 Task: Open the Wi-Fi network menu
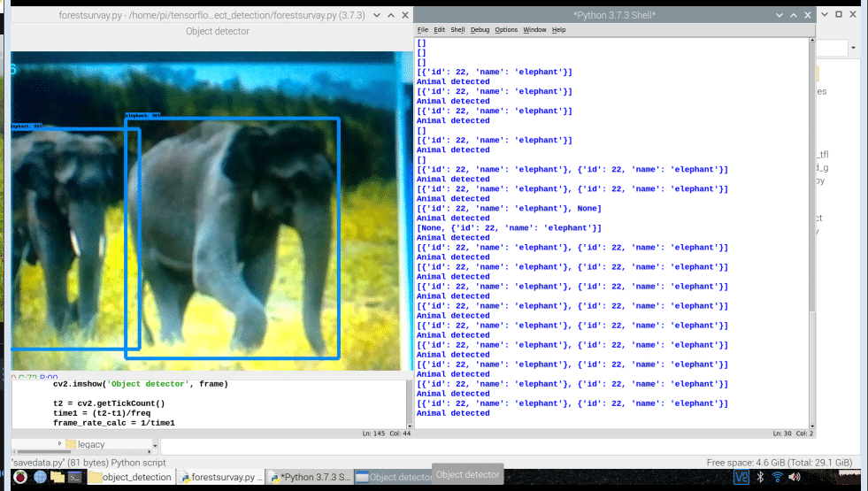(777, 477)
